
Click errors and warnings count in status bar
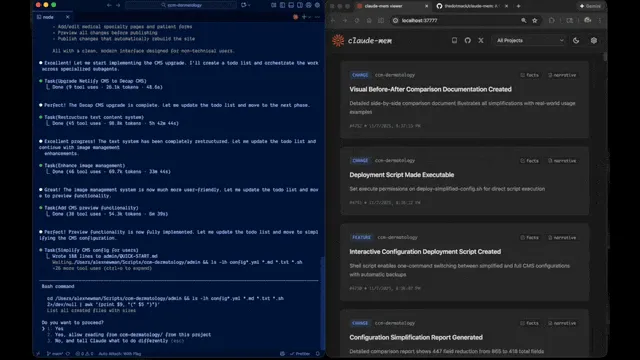click(84, 354)
